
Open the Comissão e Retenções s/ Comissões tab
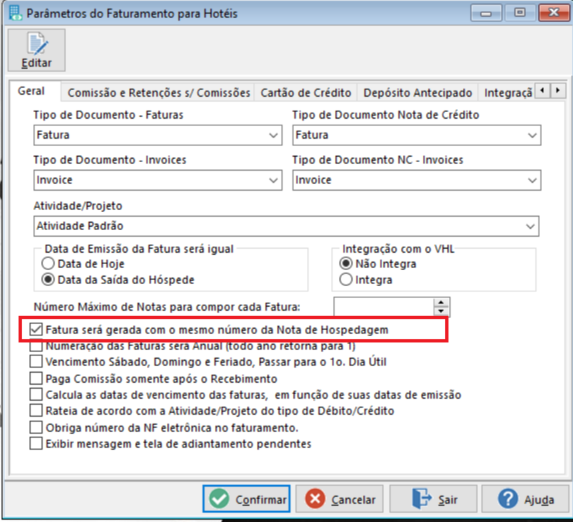pyautogui.click(x=159, y=93)
